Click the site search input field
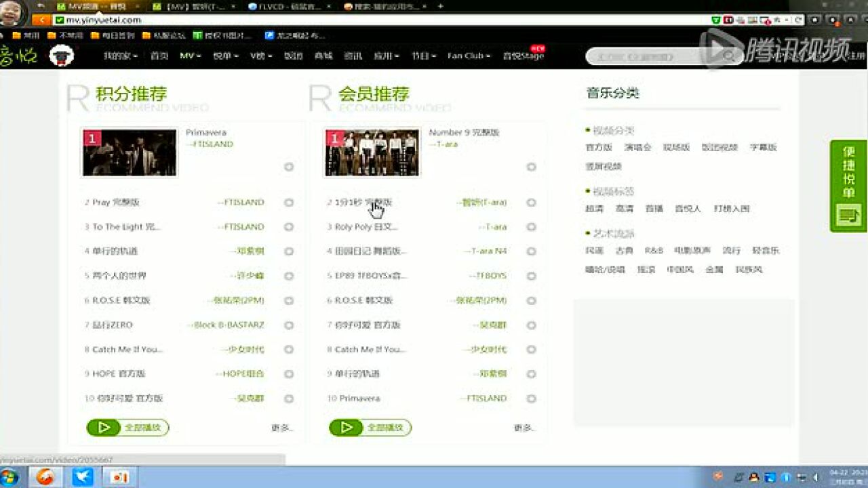The image size is (868, 488). click(654, 56)
